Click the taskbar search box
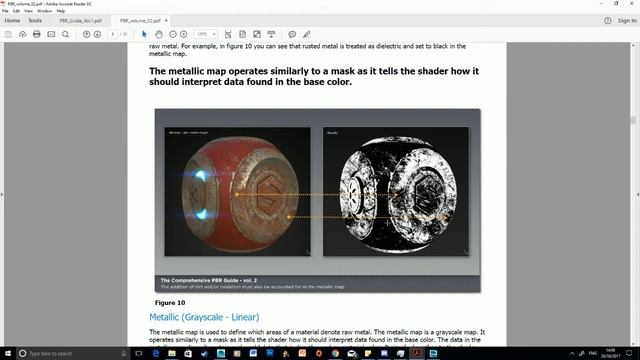 73,353
